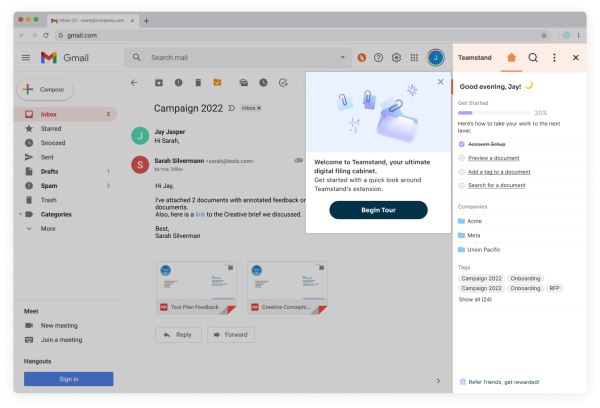
Task: Dismiss the Welcome to Teamstand popup
Action: point(440,82)
